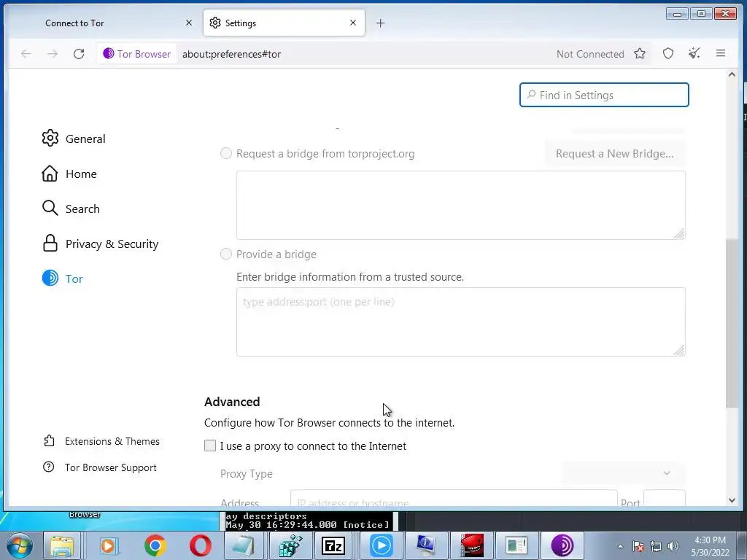Open Search settings category
Image resolution: width=747 pixels, height=560 pixels.
(71, 209)
